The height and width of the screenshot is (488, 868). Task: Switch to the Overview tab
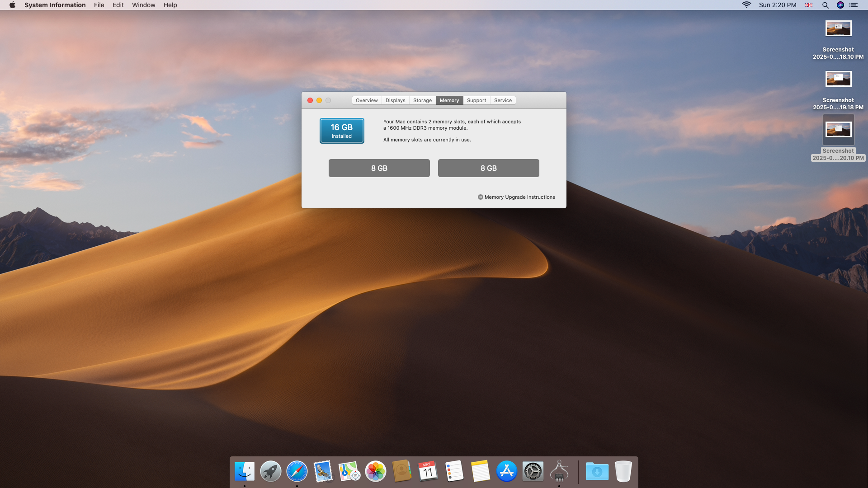point(367,100)
